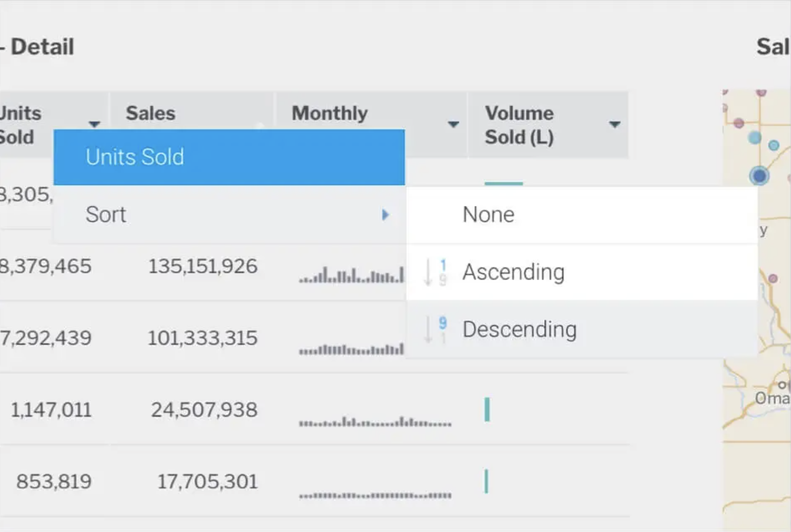Click the "Sort" menu entry
The width and height of the screenshot is (791, 532).
tap(106, 215)
